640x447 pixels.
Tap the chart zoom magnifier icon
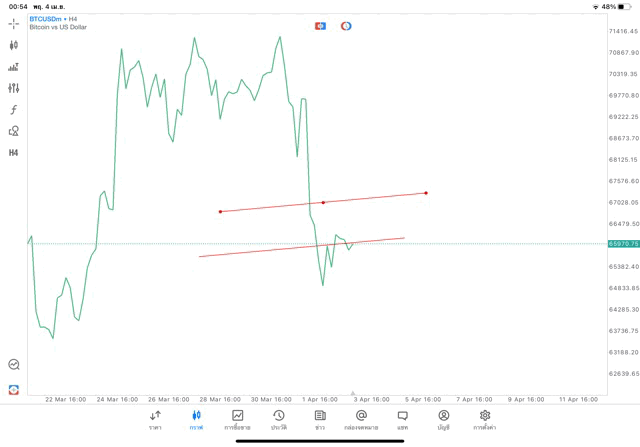[14, 365]
